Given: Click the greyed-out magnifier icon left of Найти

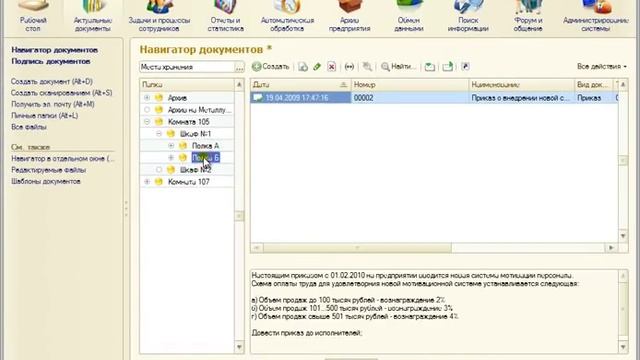Looking at the screenshot, I should click(x=367, y=67).
